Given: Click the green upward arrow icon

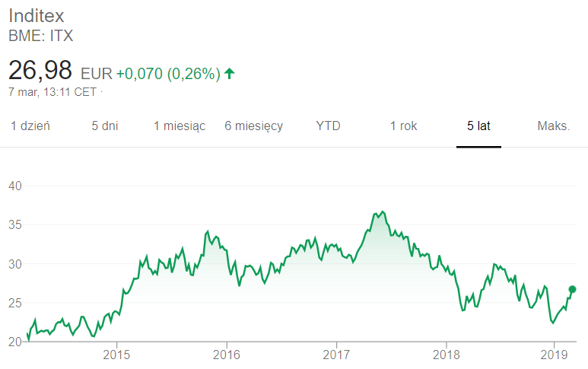Looking at the screenshot, I should click(x=229, y=74).
